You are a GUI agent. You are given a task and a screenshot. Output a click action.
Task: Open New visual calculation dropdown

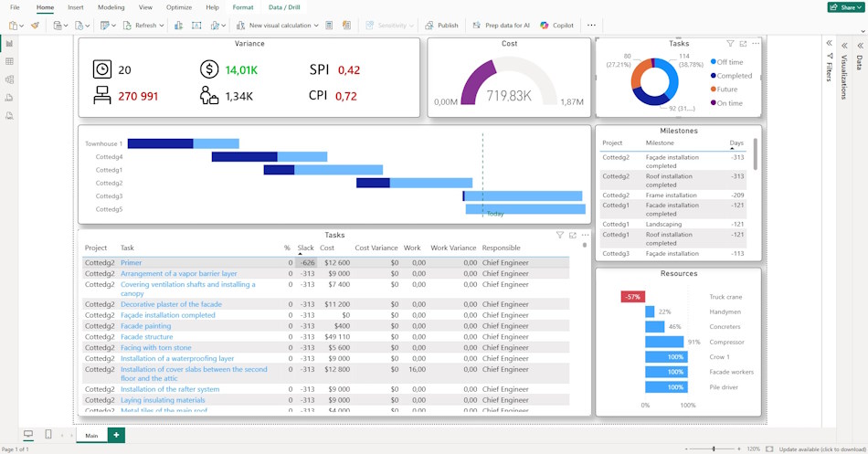click(316, 26)
